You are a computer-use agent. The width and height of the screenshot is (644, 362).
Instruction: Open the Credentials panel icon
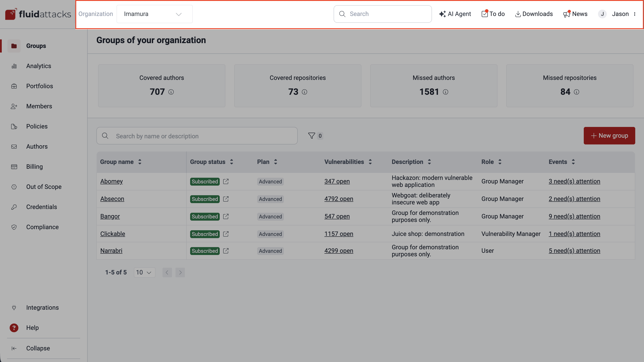(x=14, y=207)
